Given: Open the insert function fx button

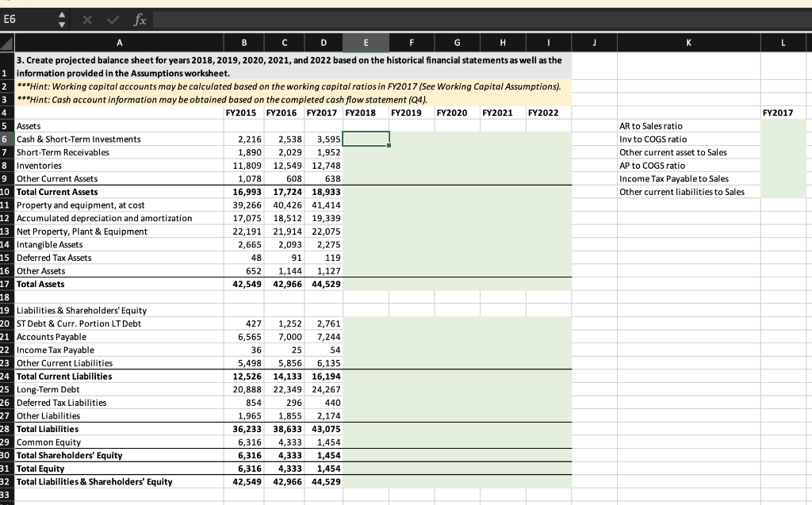Looking at the screenshot, I should [140, 20].
